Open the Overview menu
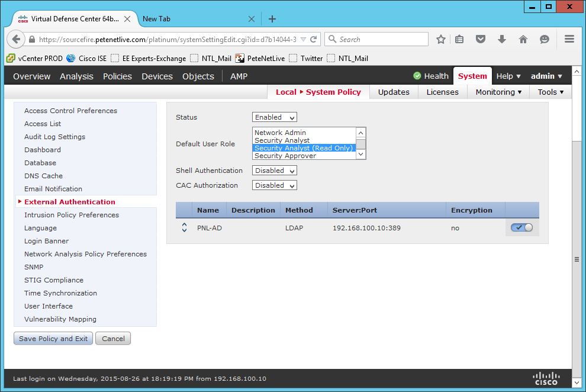The width and height of the screenshot is (586, 392). coord(32,76)
